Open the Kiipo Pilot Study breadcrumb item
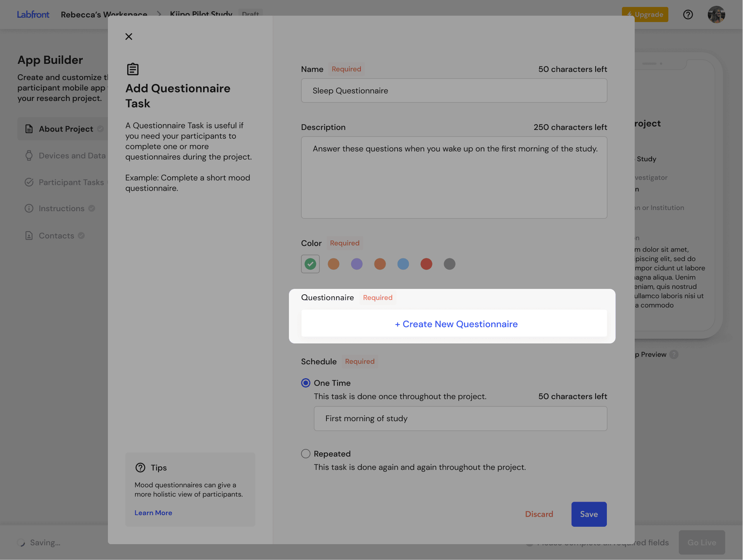Image resolution: width=743 pixels, height=560 pixels. [x=201, y=14]
